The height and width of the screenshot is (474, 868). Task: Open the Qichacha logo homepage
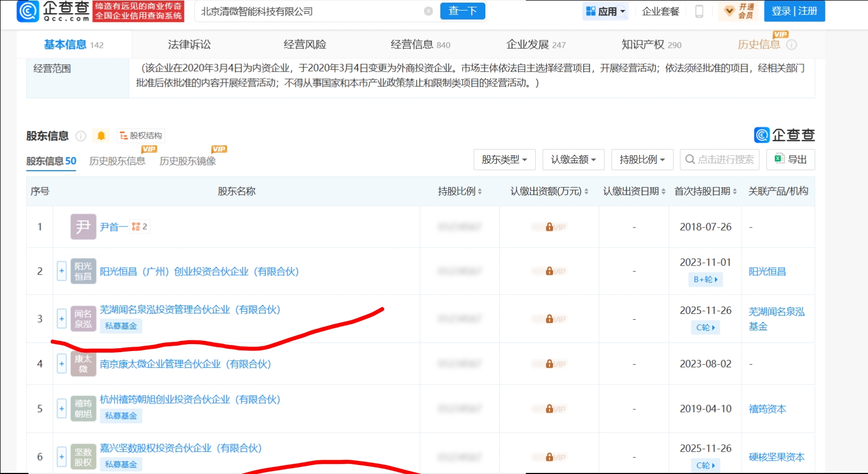tap(53, 11)
